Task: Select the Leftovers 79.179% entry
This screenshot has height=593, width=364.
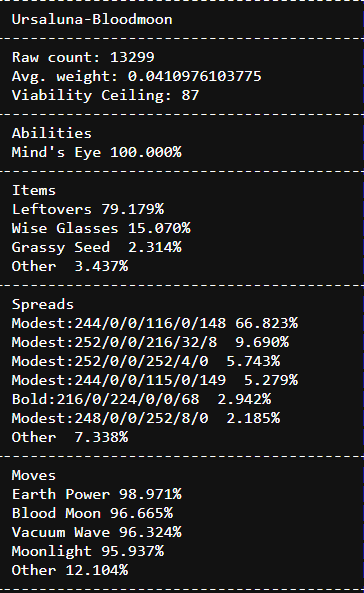Action: 88,209
